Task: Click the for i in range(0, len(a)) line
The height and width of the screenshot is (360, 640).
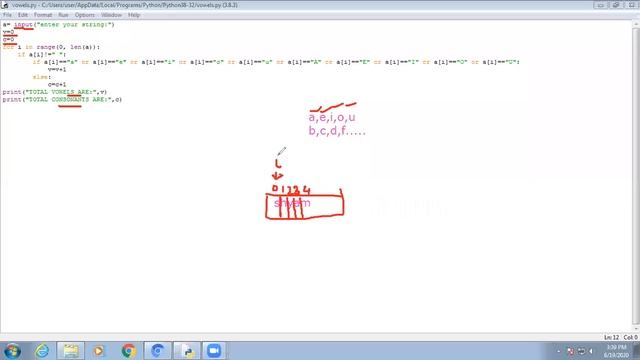Action: click(51, 47)
